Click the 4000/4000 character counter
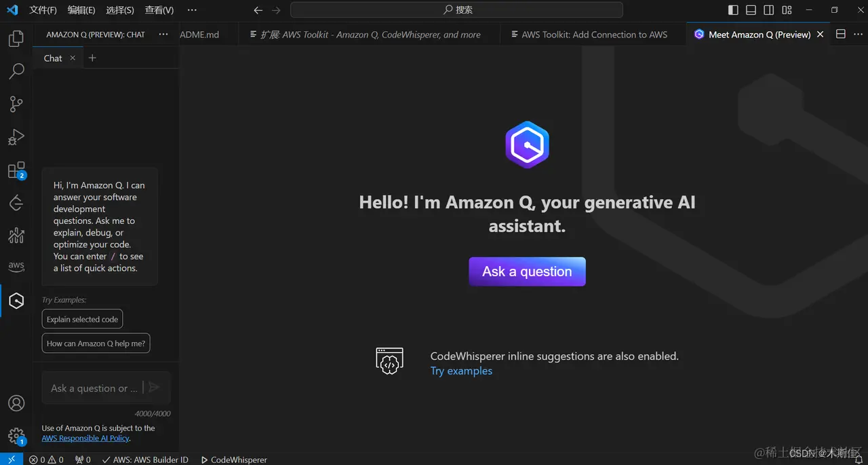Screen dimensions: 868x465 pyautogui.click(x=153, y=413)
